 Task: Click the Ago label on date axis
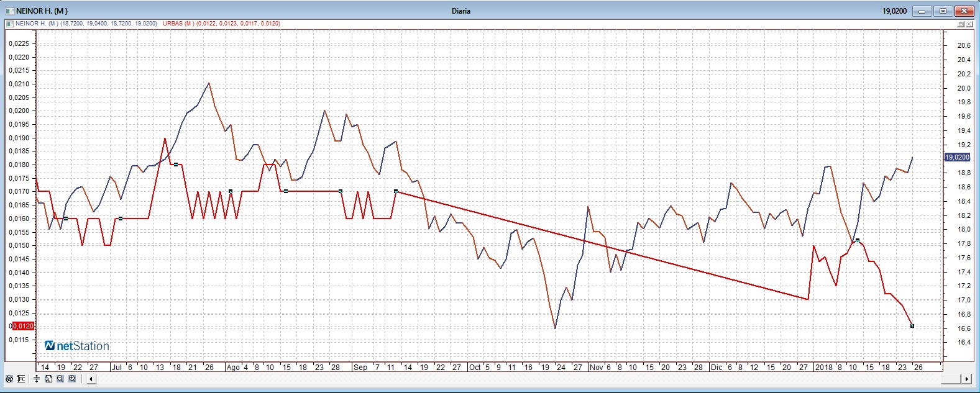tap(233, 367)
